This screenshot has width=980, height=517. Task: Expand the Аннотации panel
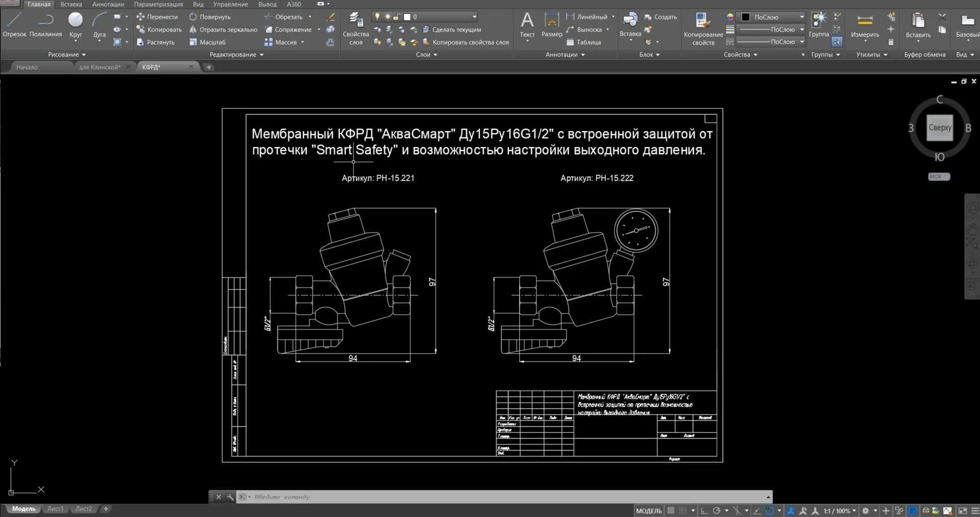click(x=565, y=55)
